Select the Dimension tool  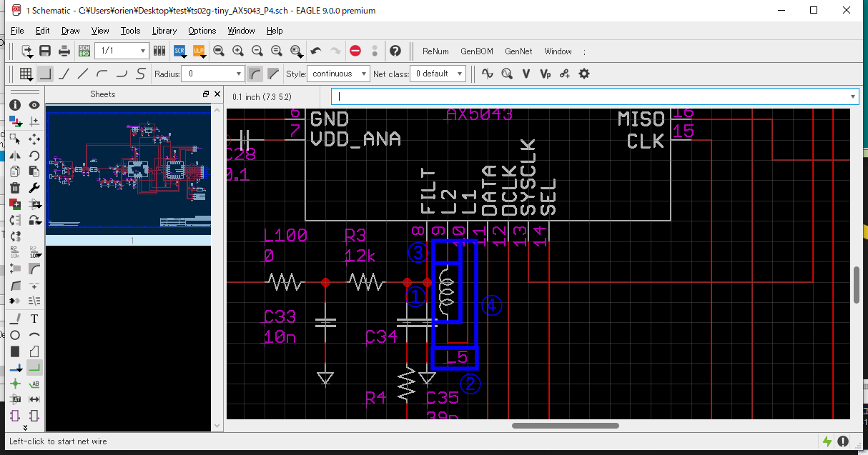34,400
